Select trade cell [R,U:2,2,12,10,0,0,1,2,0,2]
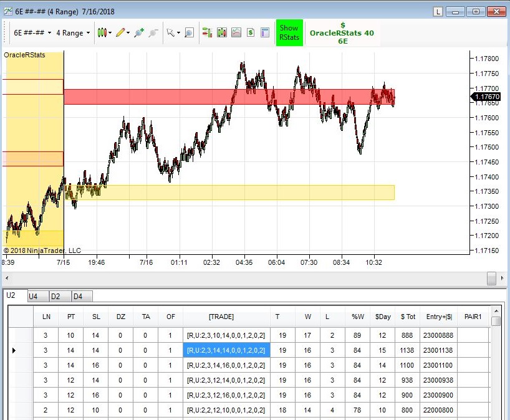Viewport: 510px width, 420px height. [226, 410]
